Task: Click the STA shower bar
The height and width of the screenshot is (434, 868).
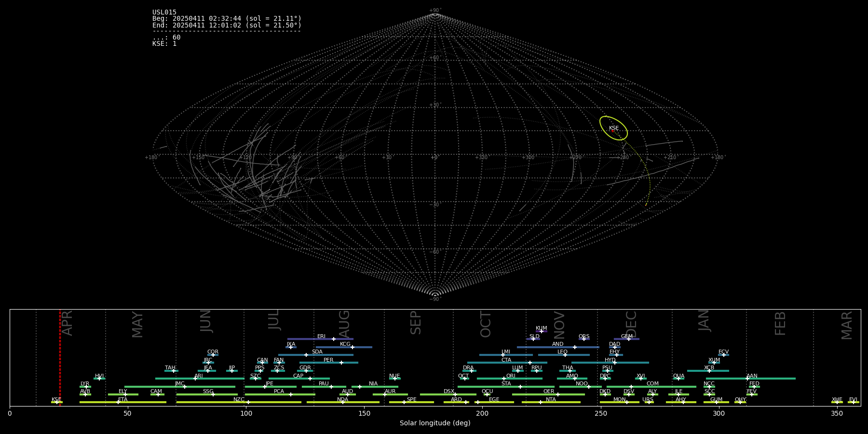Action: click(506, 387)
